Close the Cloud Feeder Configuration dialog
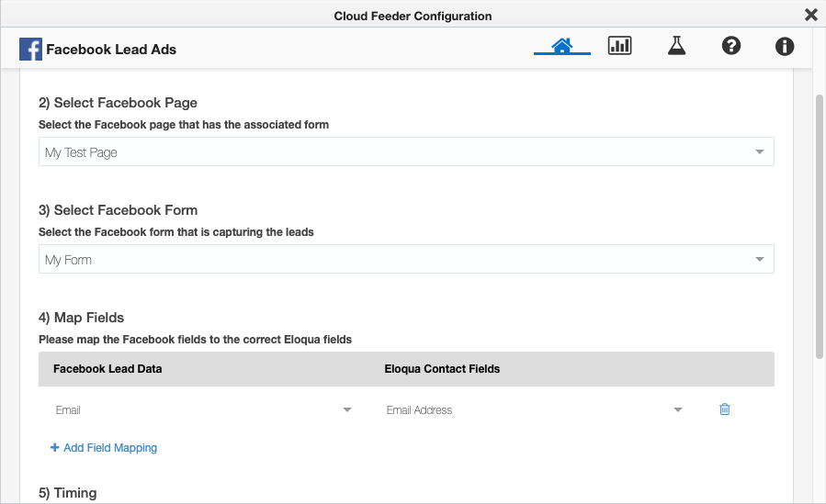This screenshot has height=504, width=826. [810, 15]
